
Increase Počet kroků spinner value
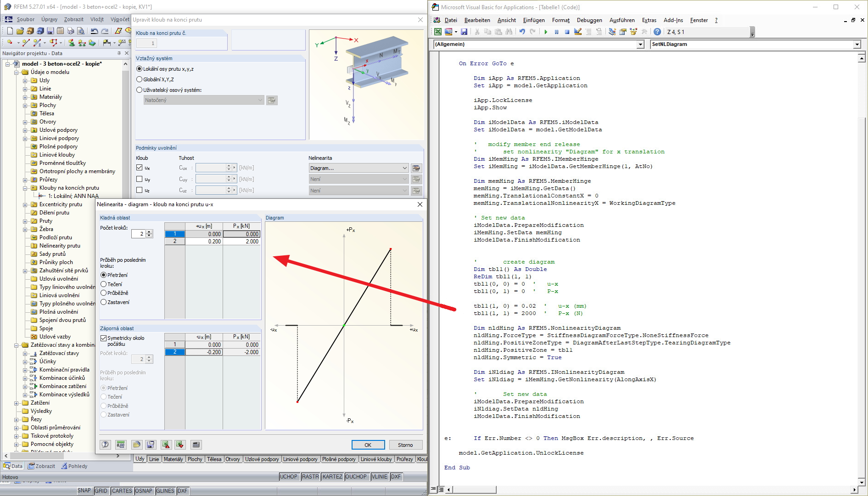(149, 232)
